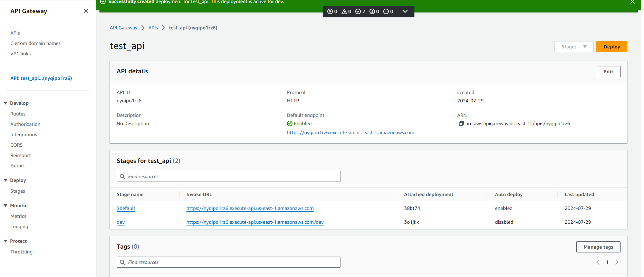The image size is (644, 277).
Task: Click the checkmark success count icon
Action: (358, 11)
